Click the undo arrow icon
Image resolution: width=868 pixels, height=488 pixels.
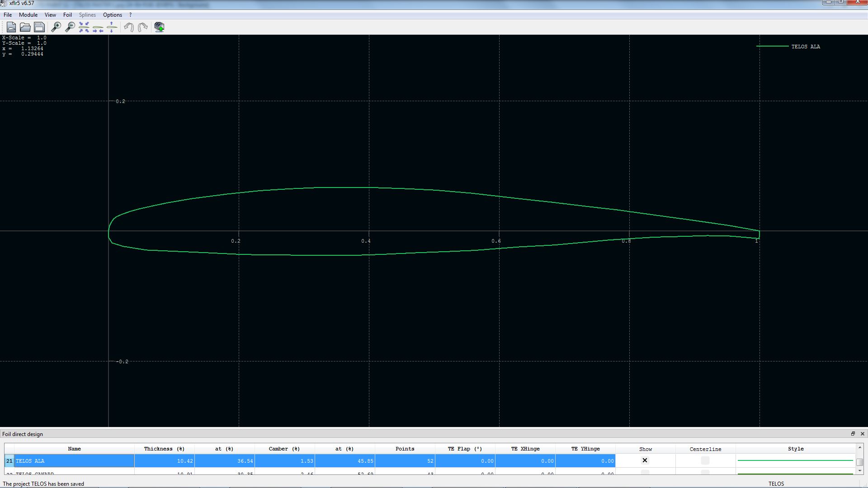tap(129, 27)
